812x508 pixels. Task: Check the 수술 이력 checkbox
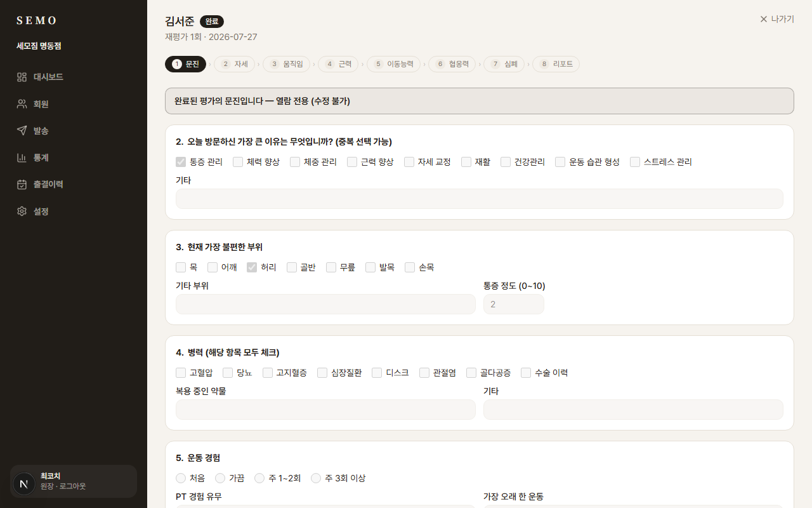(526, 373)
